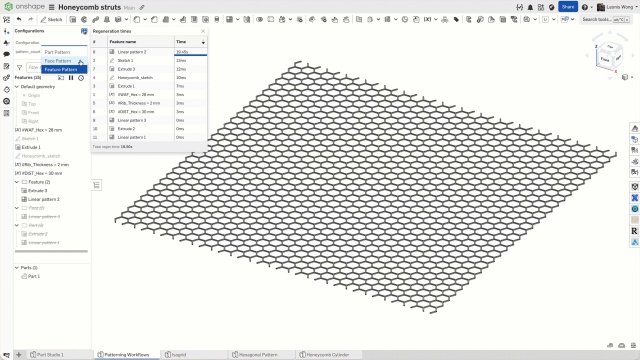This screenshot has height=360, width=640.
Task: Open the regeneration times stopwatch icon
Action: [81, 78]
